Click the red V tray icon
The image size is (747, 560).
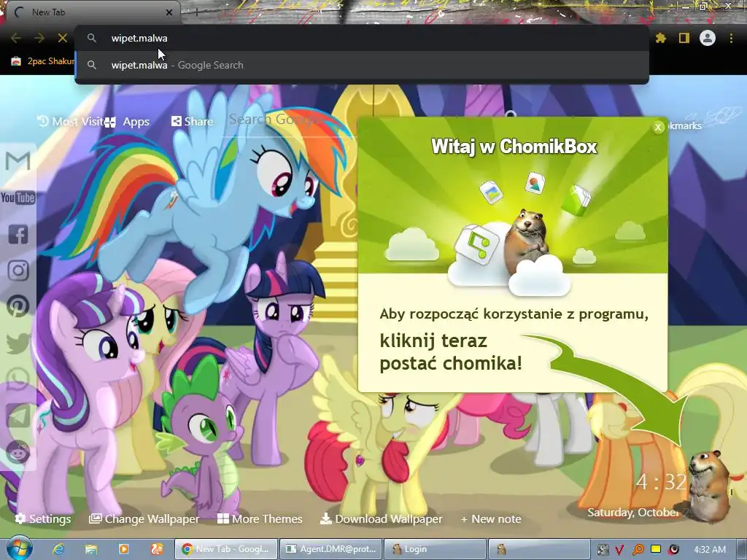point(619,550)
